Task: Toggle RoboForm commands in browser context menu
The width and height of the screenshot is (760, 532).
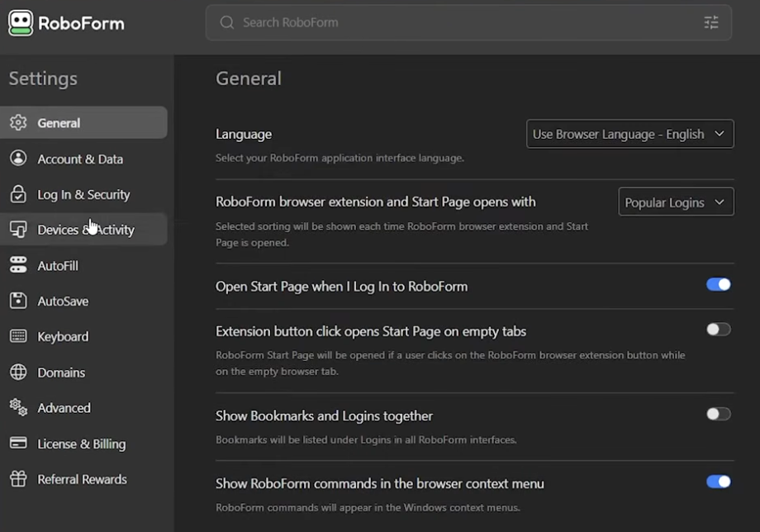Action: [719, 482]
